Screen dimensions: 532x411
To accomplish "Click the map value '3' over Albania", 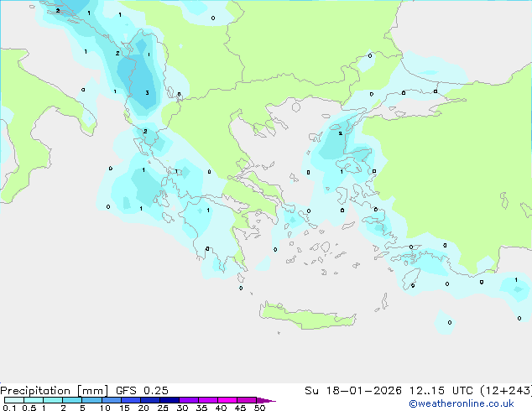I will coord(147,92).
